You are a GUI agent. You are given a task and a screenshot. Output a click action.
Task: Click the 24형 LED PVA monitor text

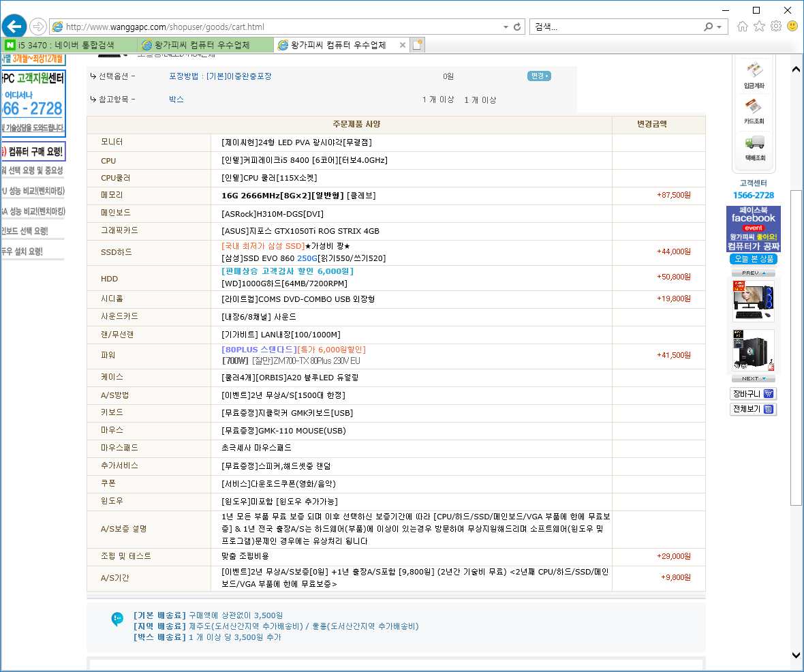point(297,142)
